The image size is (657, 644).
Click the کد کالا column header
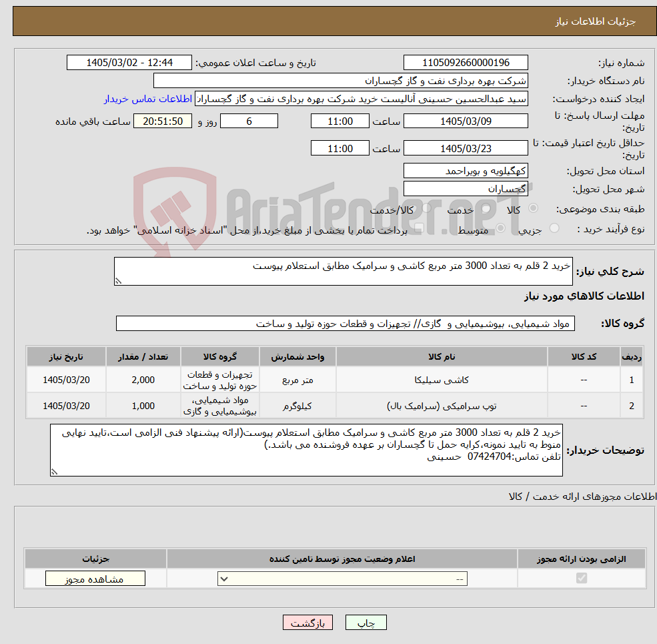[584, 357]
